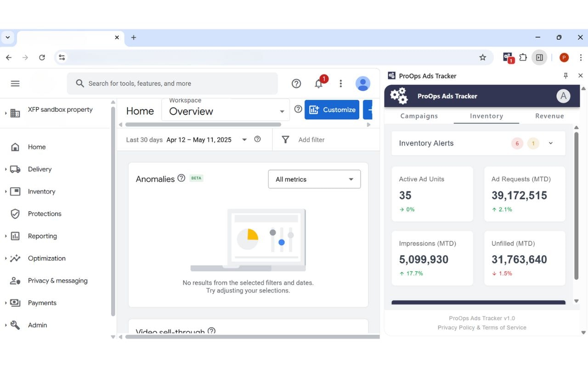Expand the Inventory Alerts chevron
Screen dimensions: 588x368
pos(551,143)
